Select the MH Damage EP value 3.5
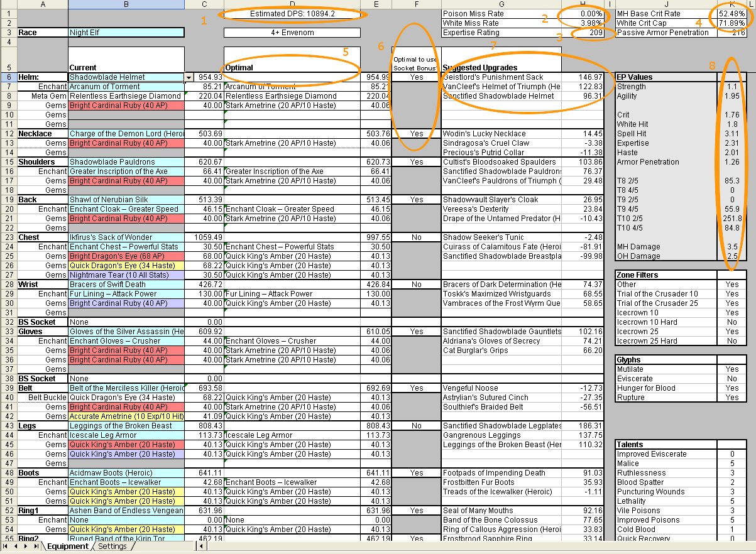 731,247
